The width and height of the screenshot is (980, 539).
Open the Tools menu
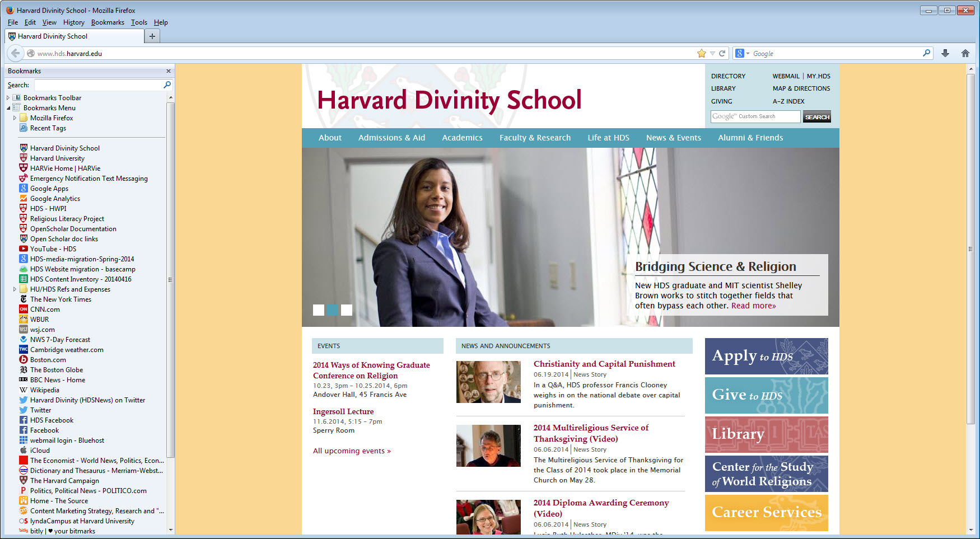coord(139,22)
